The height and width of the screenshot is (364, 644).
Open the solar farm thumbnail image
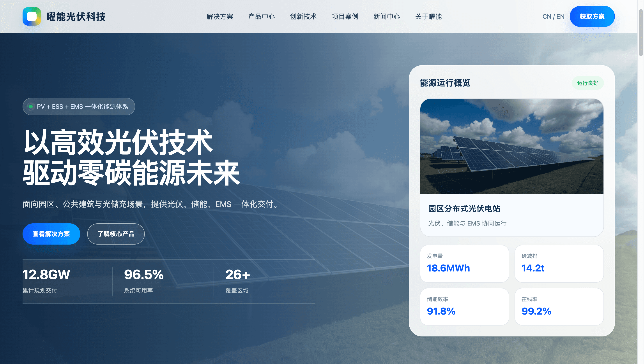click(x=512, y=147)
